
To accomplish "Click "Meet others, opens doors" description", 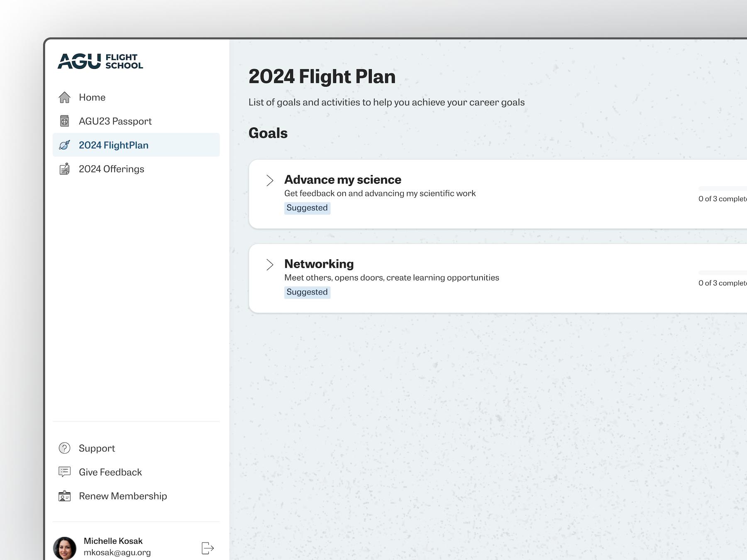I will point(392,278).
